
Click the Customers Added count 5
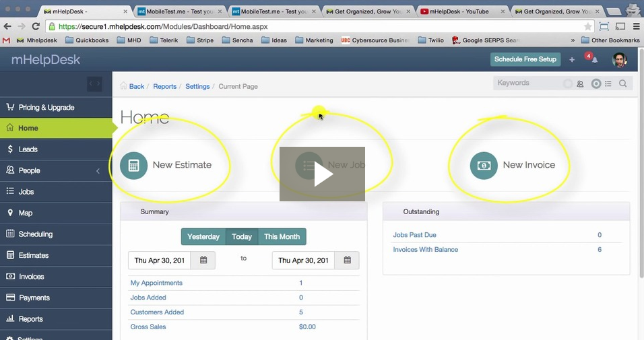coord(301,312)
